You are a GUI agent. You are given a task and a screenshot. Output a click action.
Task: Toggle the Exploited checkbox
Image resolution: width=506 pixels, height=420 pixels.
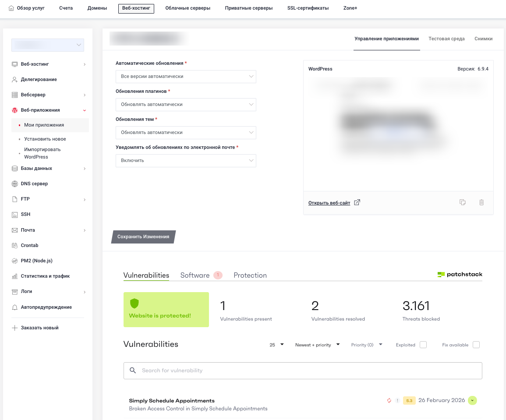click(x=423, y=345)
